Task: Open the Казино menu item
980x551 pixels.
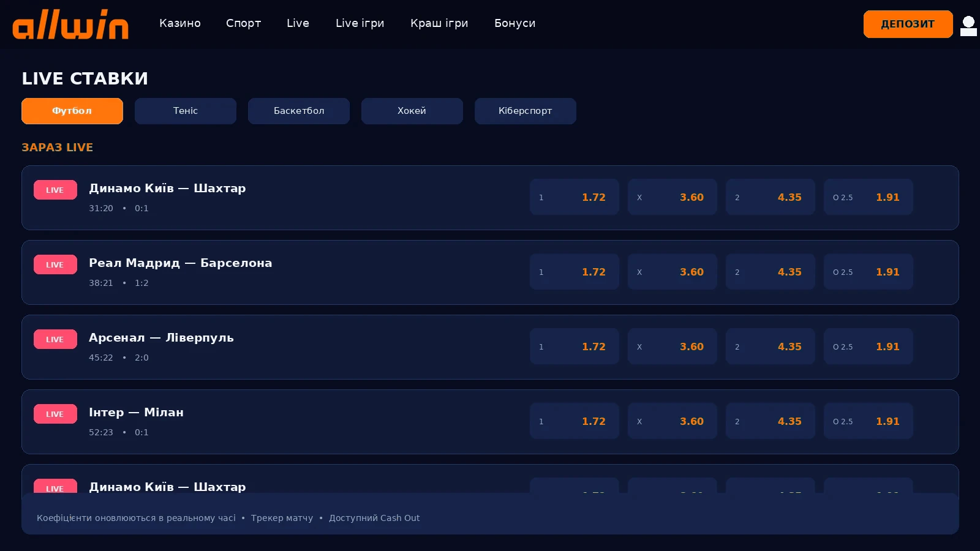Action: tap(180, 23)
